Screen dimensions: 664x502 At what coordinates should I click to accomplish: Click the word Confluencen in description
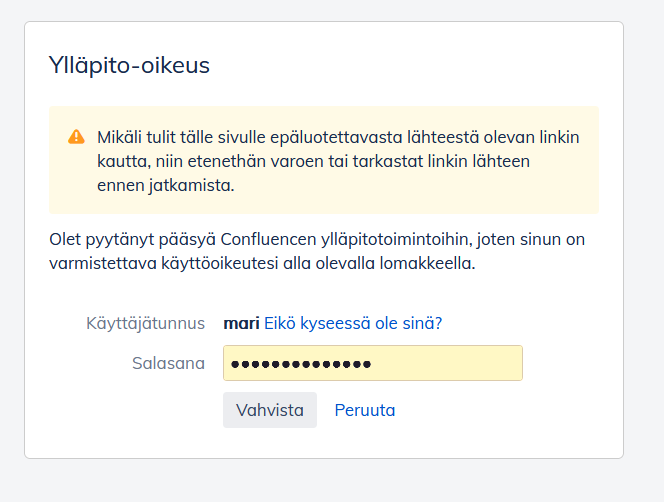coord(267,240)
